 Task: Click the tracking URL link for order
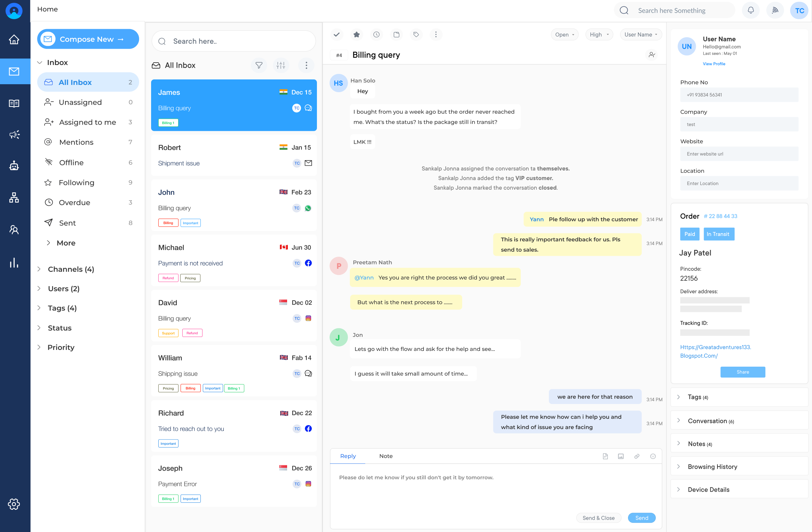(715, 351)
